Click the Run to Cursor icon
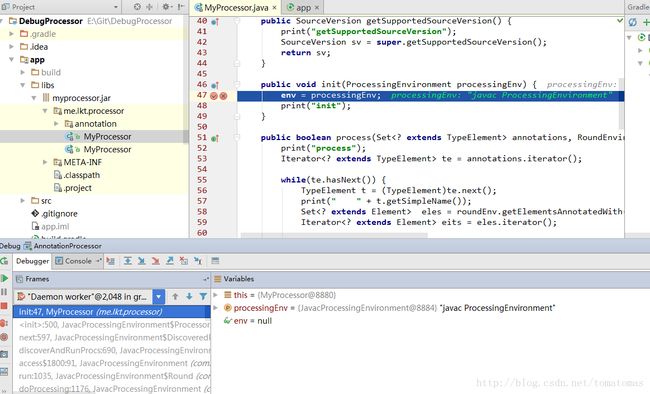650x394 pixels. coord(198,261)
